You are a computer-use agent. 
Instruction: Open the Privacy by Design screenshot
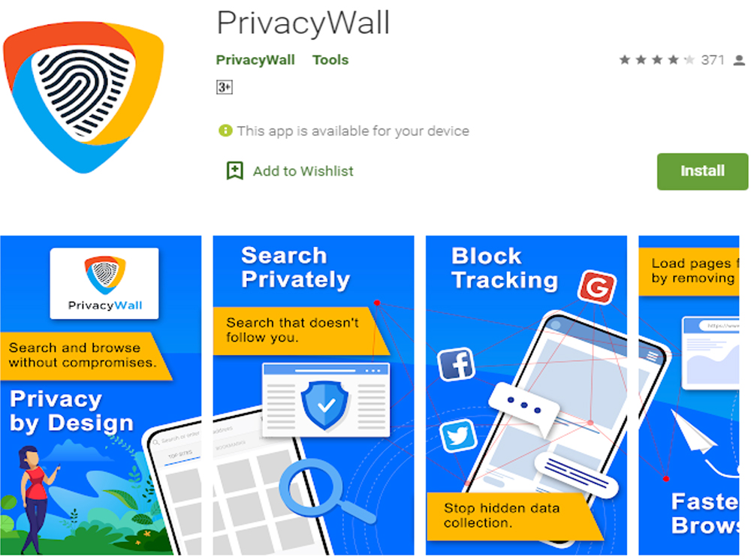pos(101,396)
